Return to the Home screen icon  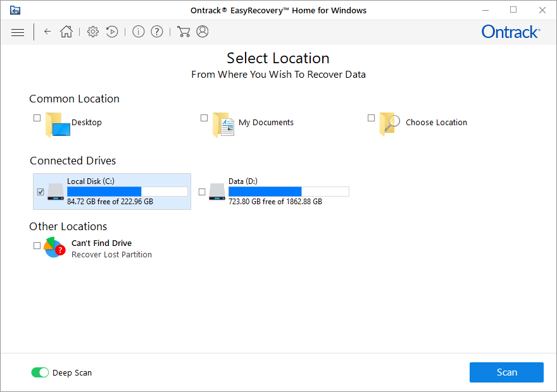[x=66, y=32]
